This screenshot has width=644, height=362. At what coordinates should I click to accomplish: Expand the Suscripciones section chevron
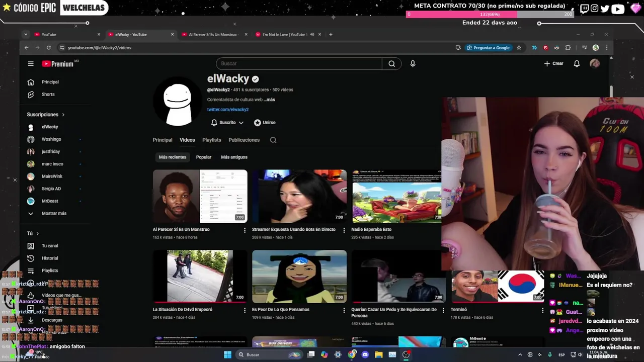(x=63, y=115)
